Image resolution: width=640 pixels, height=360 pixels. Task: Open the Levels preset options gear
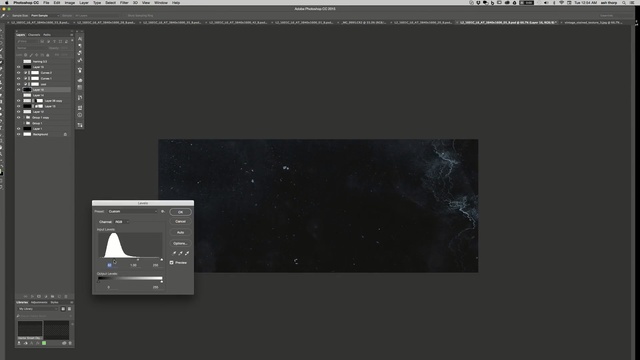pyautogui.click(x=163, y=211)
